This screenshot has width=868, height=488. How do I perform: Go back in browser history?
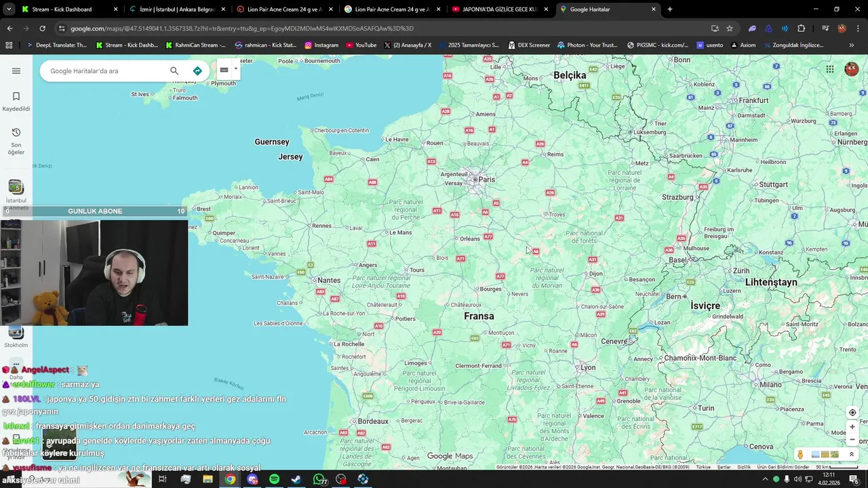9,28
